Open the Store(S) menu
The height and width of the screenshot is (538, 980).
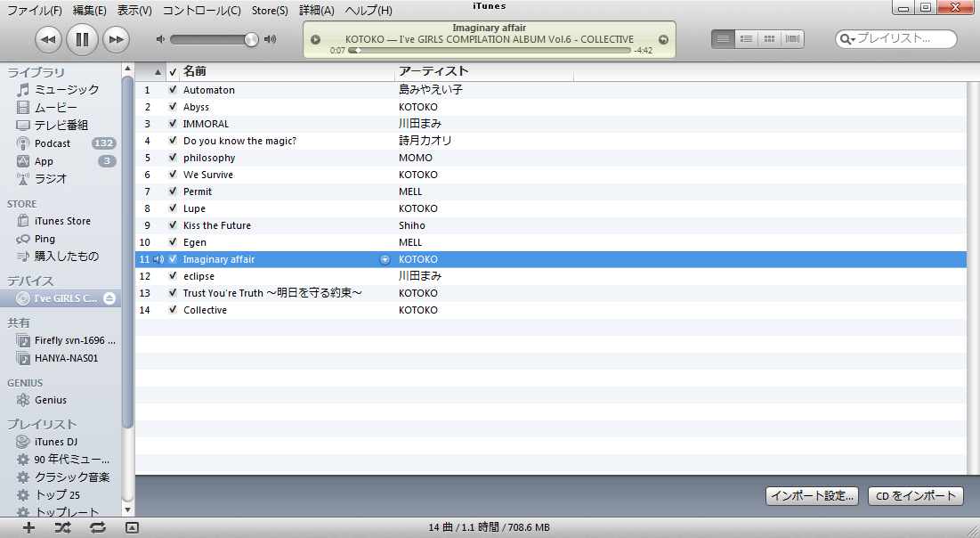tap(270, 11)
